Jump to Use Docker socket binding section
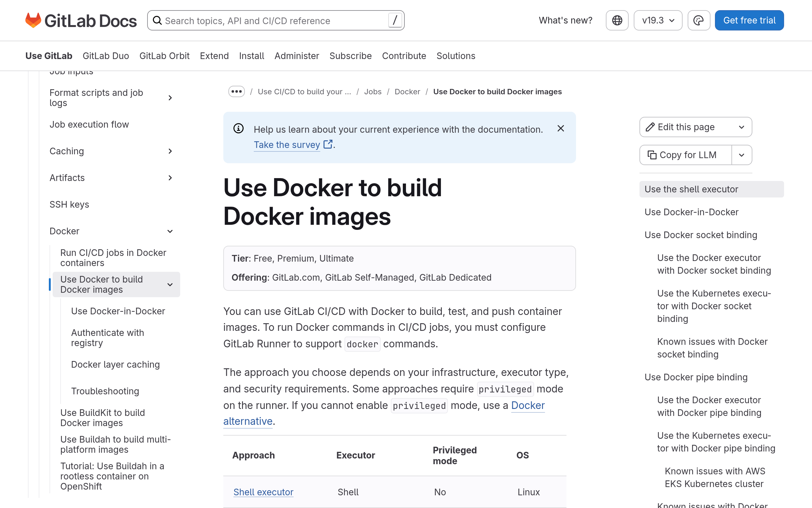Image resolution: width=812 pixels, height=508 pixels. [701, 235]
